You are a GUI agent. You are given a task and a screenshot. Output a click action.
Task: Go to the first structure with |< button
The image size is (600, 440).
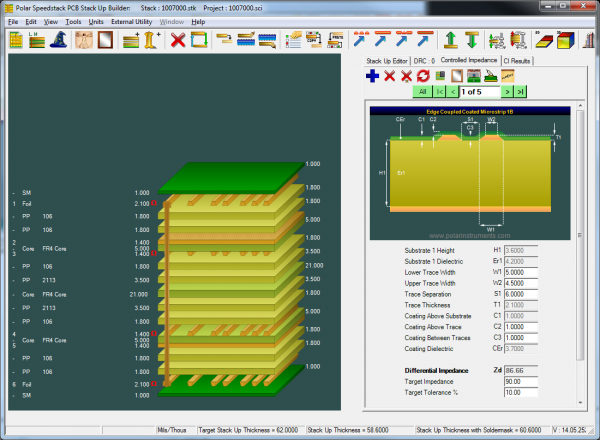tap(440, 92)
